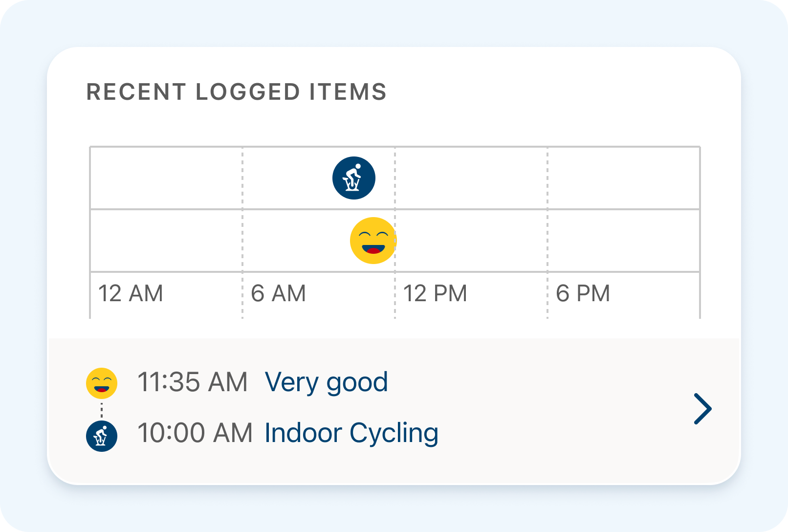This screenshot has height=532, width=788.
Task: Select the 12 PM timeline label
Action: [x=435, y=294]
